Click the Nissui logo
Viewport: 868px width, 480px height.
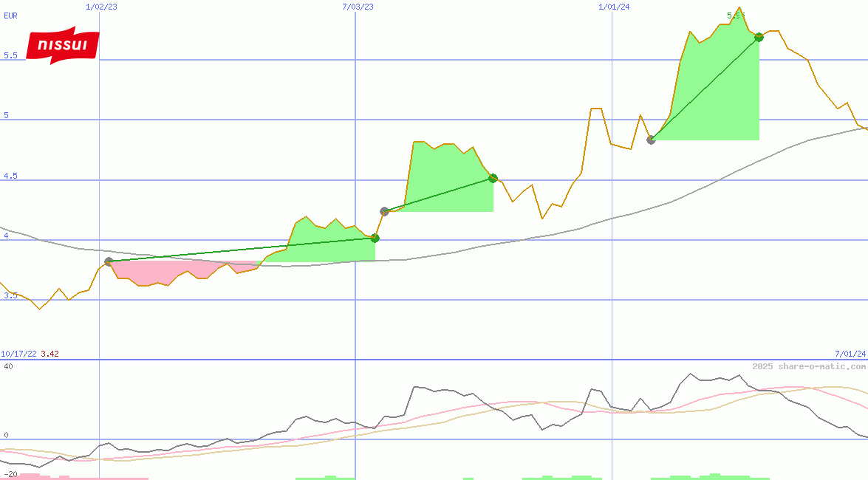pyautogui.click(x=63, y=46)
